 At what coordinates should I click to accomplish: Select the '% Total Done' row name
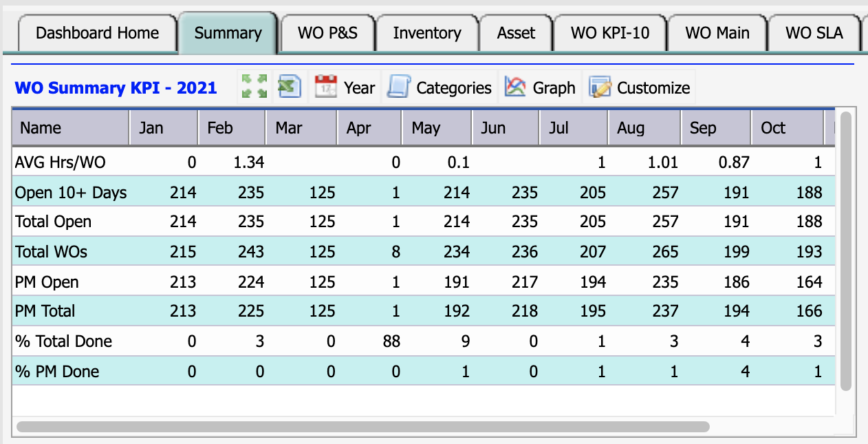[x=63, y=341]
